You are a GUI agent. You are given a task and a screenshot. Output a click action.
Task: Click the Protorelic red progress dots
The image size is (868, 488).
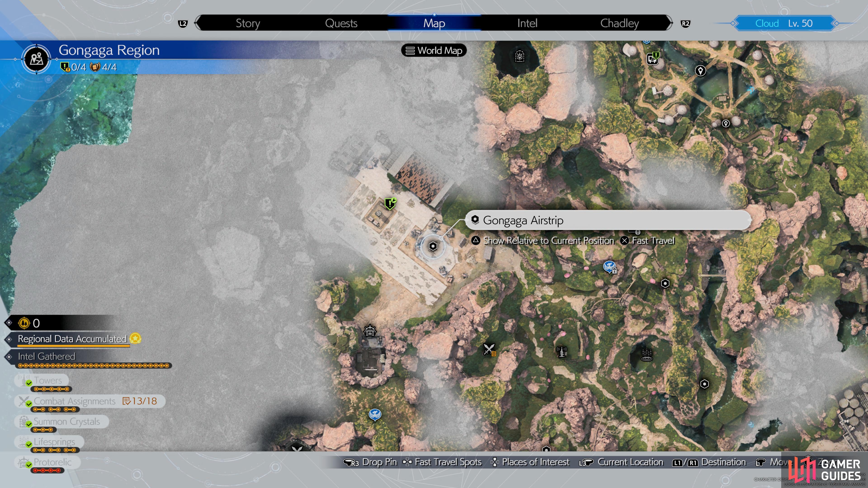pyautogui.click(x=47, y=470)
